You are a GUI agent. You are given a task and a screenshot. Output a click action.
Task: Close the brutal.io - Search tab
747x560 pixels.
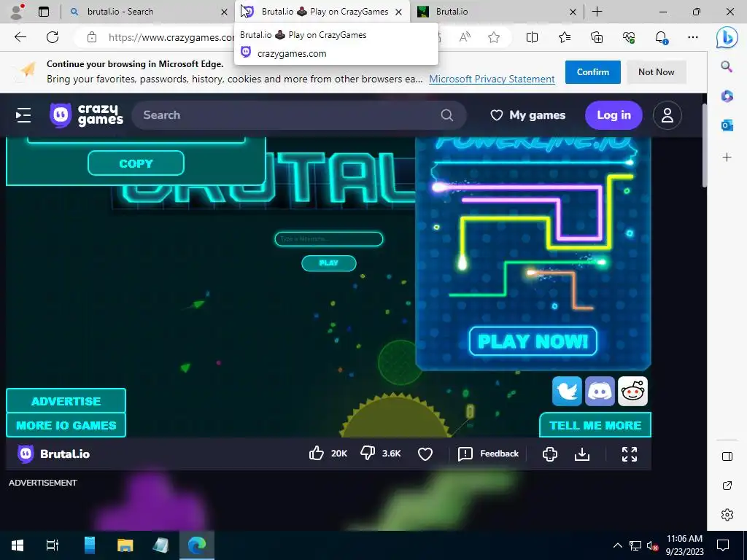tap(224, 12)
